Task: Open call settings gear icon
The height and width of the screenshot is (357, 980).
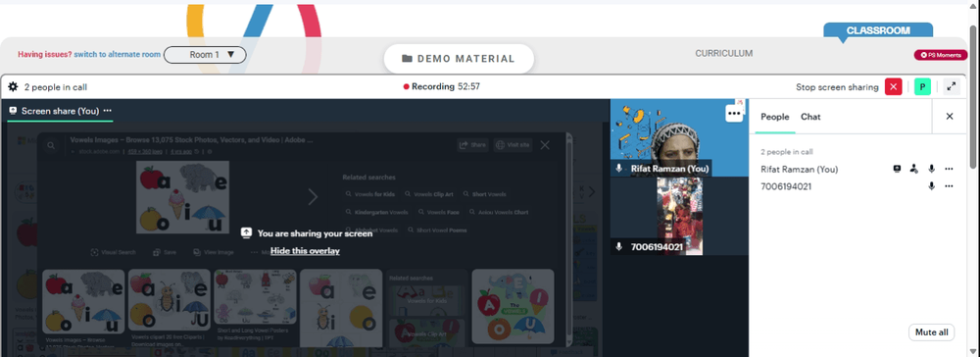Action: (13, 87)
